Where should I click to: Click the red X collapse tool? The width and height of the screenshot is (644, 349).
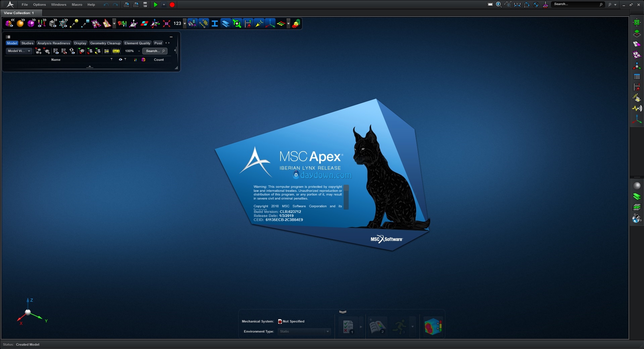click(x=166, y=23)
